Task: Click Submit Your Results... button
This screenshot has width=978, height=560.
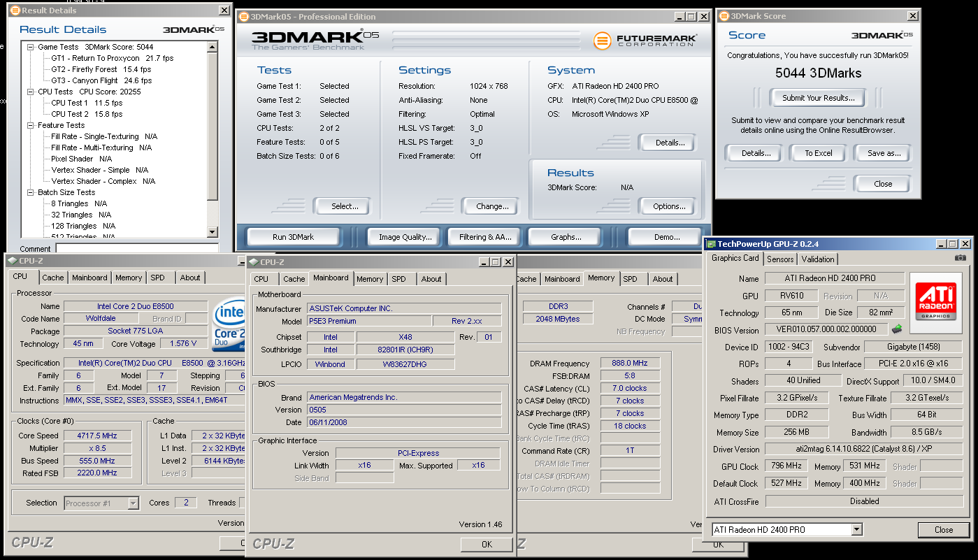Action: [x=818, y=98]
